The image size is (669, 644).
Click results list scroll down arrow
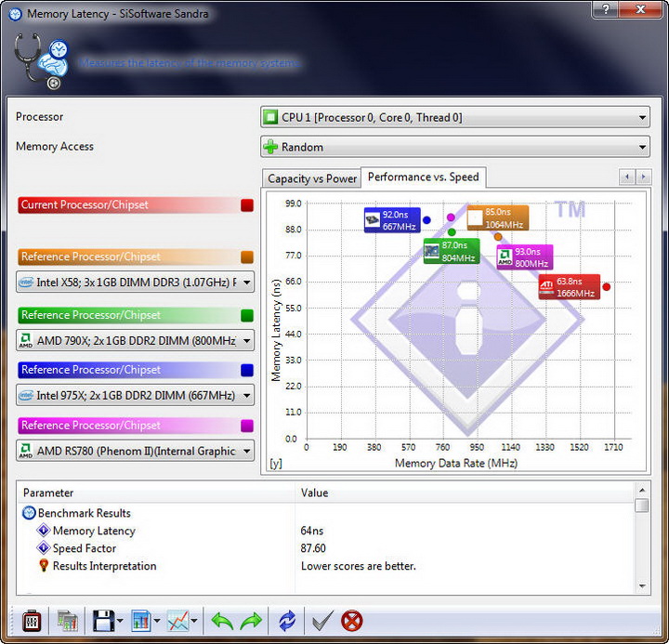coord(642,586)
